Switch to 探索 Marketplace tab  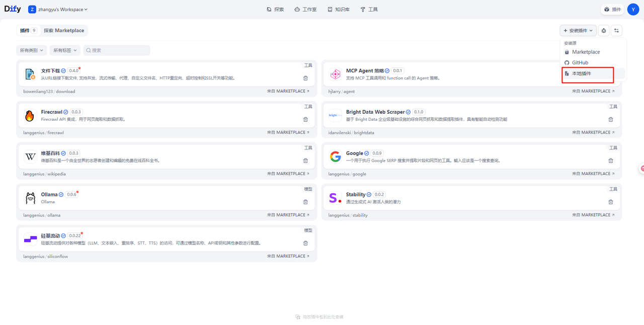64,31
